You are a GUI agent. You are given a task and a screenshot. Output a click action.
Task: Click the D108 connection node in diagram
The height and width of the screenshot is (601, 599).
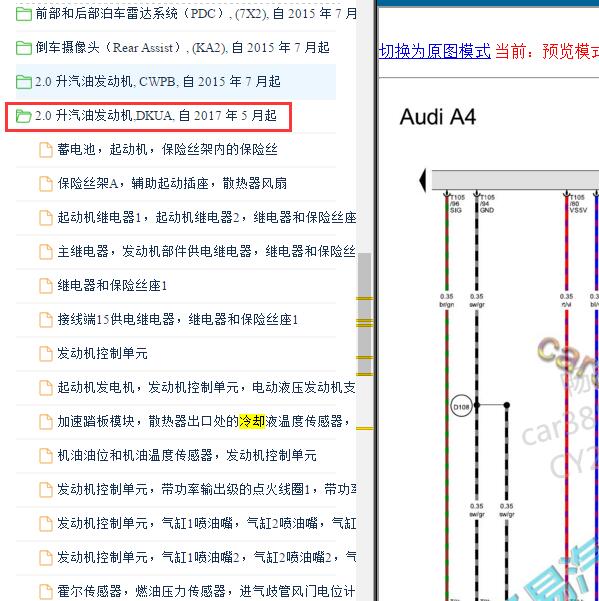pos(461,407)
